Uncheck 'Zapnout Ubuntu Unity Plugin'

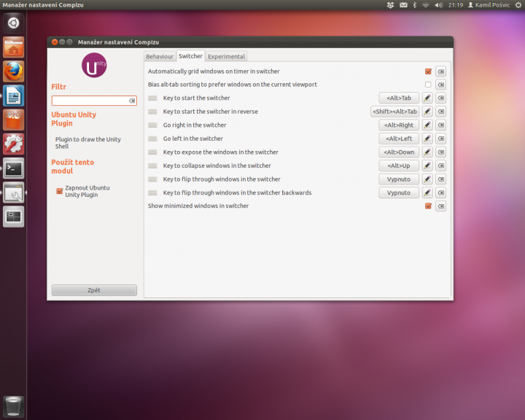tap(60, 191)
